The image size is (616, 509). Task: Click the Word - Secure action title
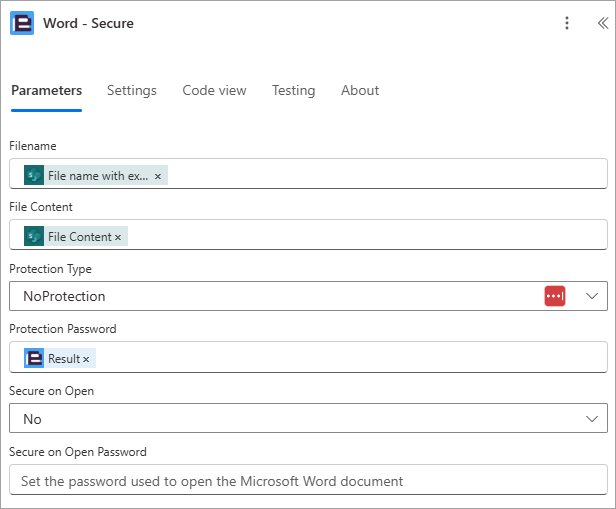(88, 23)
